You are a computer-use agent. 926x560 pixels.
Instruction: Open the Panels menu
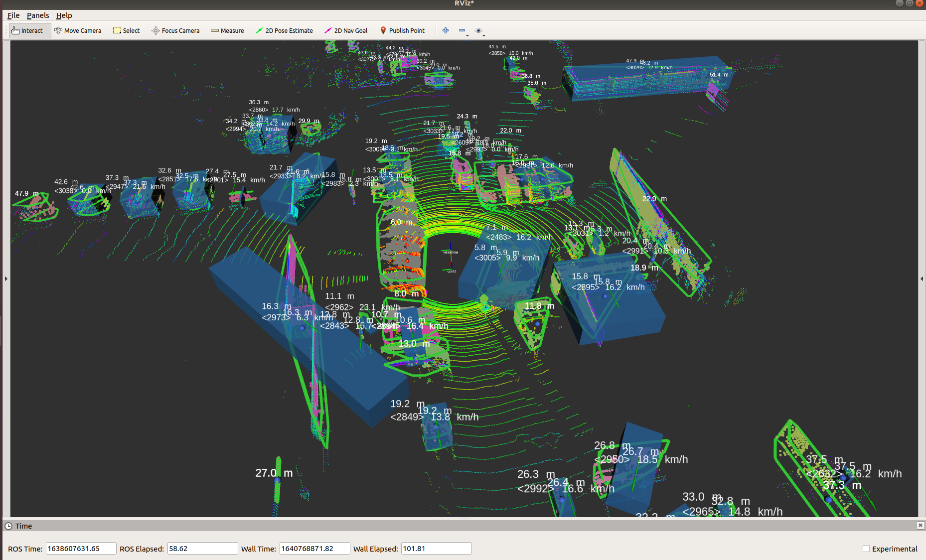click(x=38, y=15)
